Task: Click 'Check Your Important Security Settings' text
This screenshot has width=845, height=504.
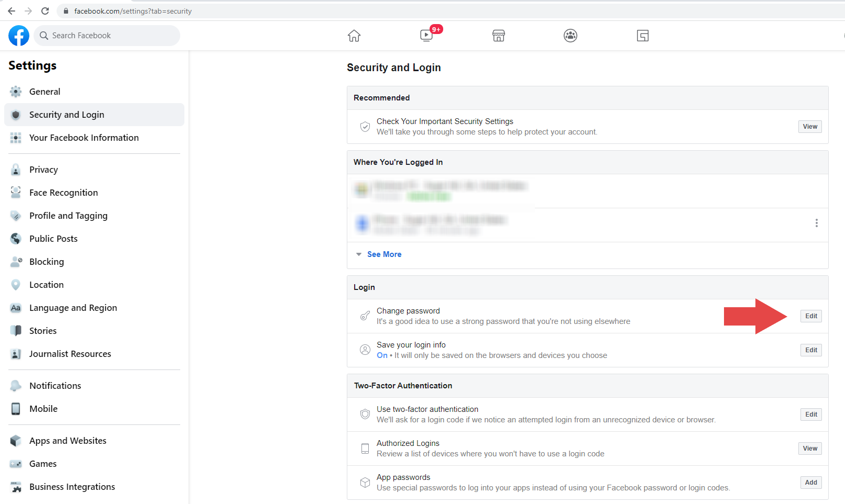Action: [445, 121]
